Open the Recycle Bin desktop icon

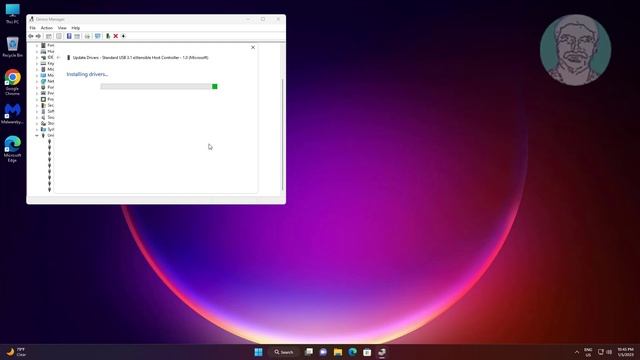coord(12,47)
